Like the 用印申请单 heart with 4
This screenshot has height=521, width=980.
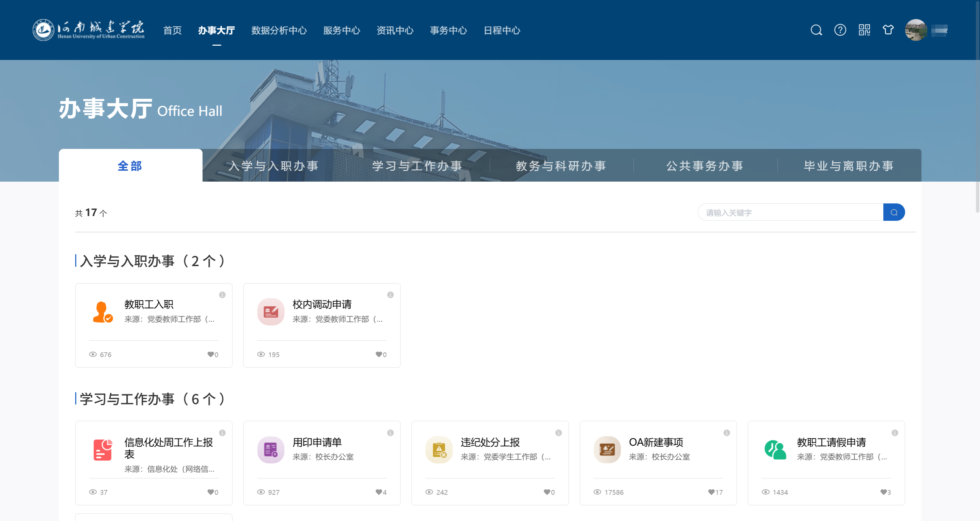click(x=379, y=492)
